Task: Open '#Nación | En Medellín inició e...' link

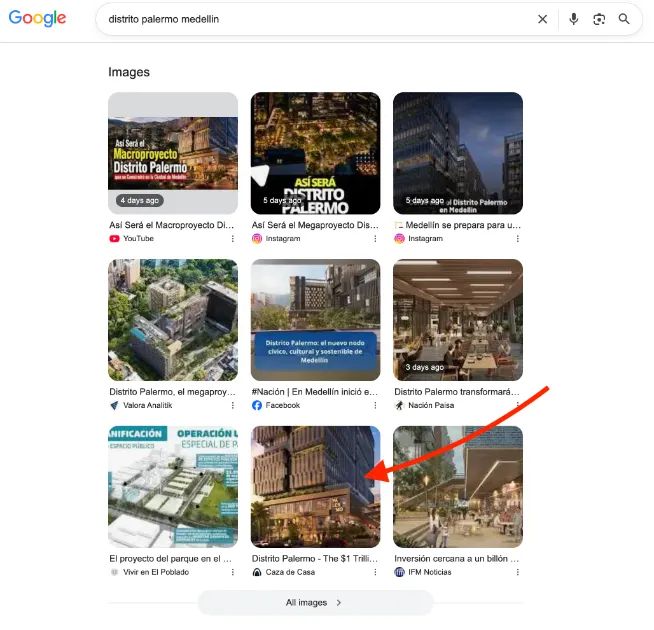Action: [314, 392]
